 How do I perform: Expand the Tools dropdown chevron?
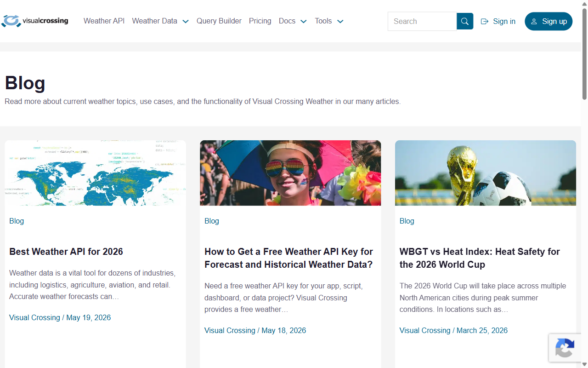coord(340,22)
